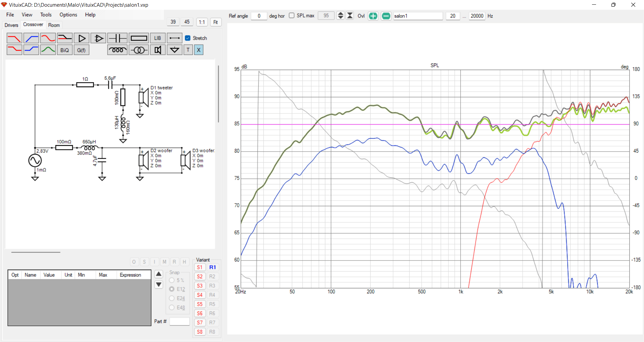Click the SPL max hourglass reset icon

tap(350, 16)
